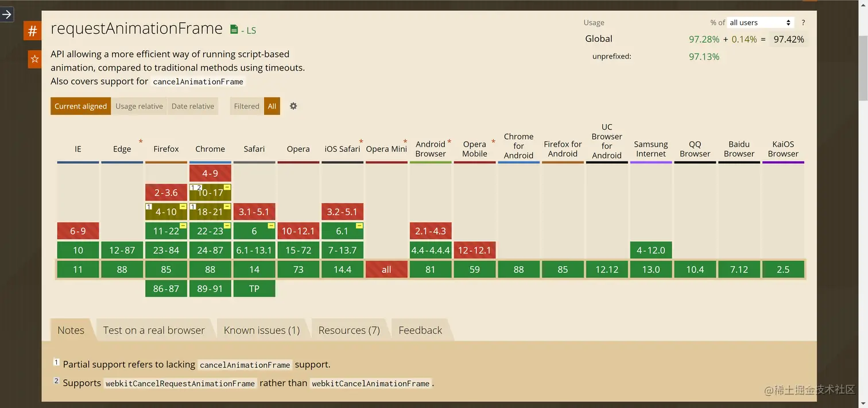
Task: Click the IE 6-9 unsupported cell
Action: [x=78, y=231]
